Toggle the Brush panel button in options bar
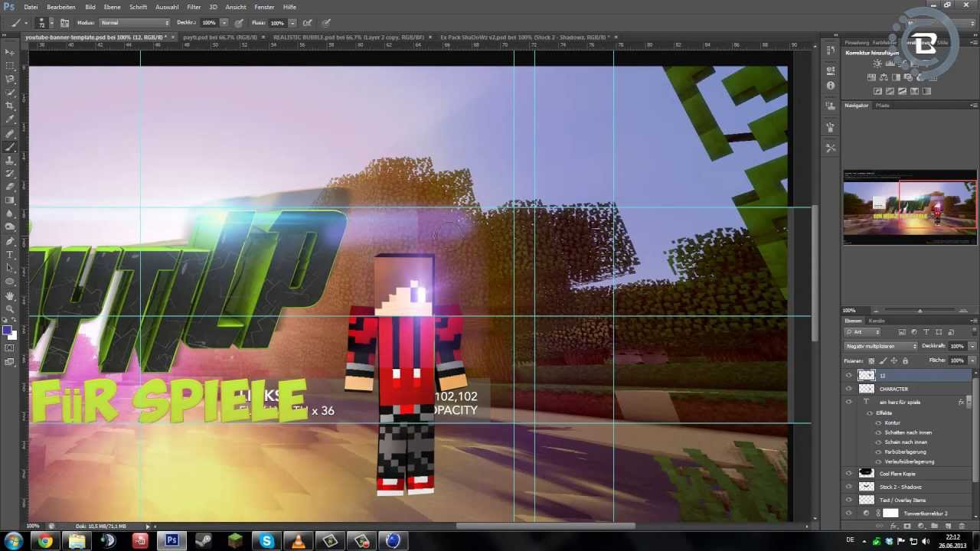The image size is (980, 551). (64, 23)
